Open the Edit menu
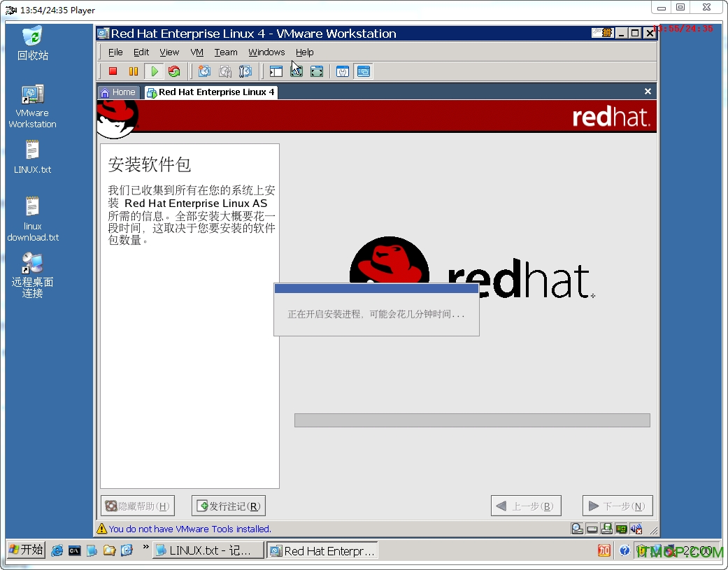 pyautogui.click(x=141, y=52)
